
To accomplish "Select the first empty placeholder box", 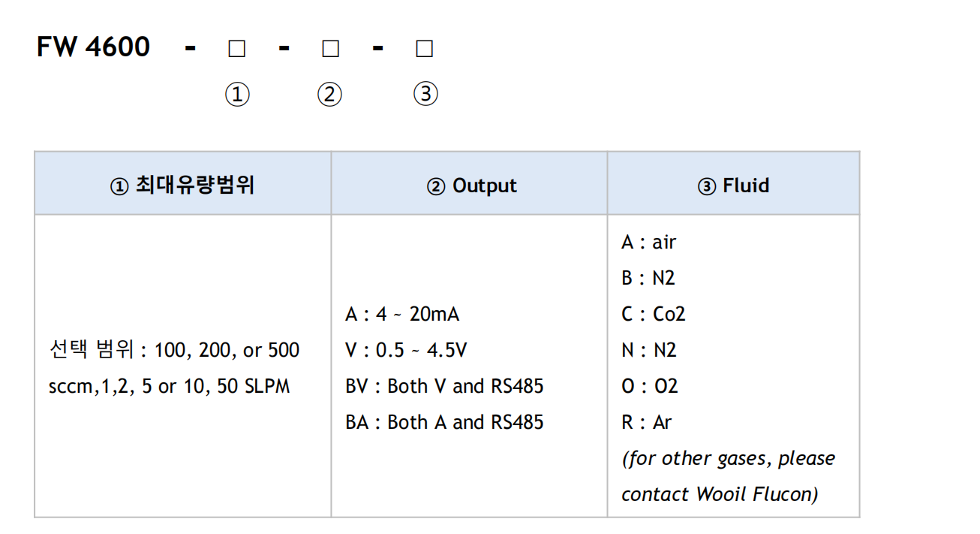I will click(236, 49).
